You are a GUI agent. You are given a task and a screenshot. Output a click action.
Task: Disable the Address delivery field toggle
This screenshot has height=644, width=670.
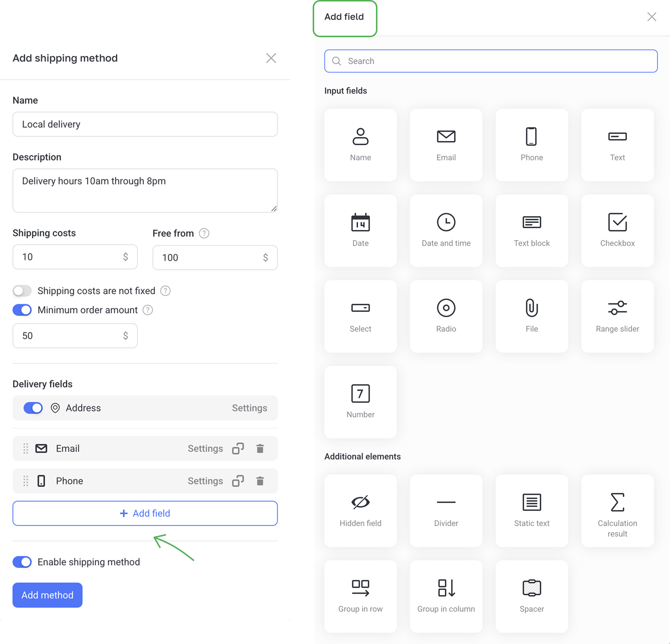33,408
